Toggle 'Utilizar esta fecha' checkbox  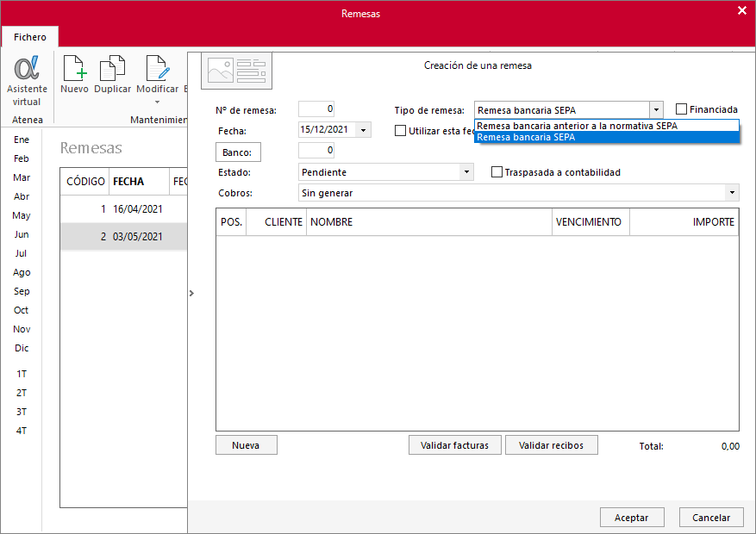click(400, 131)
